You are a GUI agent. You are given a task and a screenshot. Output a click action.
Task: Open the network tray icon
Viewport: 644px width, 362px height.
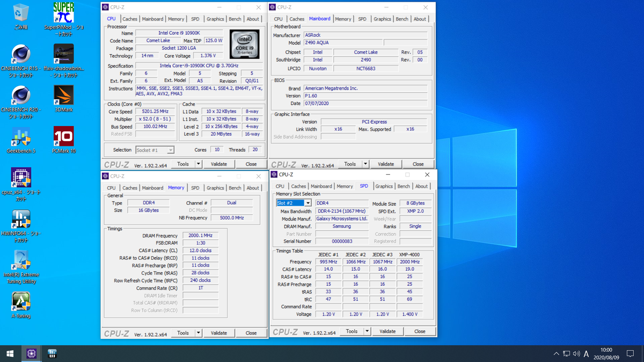click(x=566, y=354)
